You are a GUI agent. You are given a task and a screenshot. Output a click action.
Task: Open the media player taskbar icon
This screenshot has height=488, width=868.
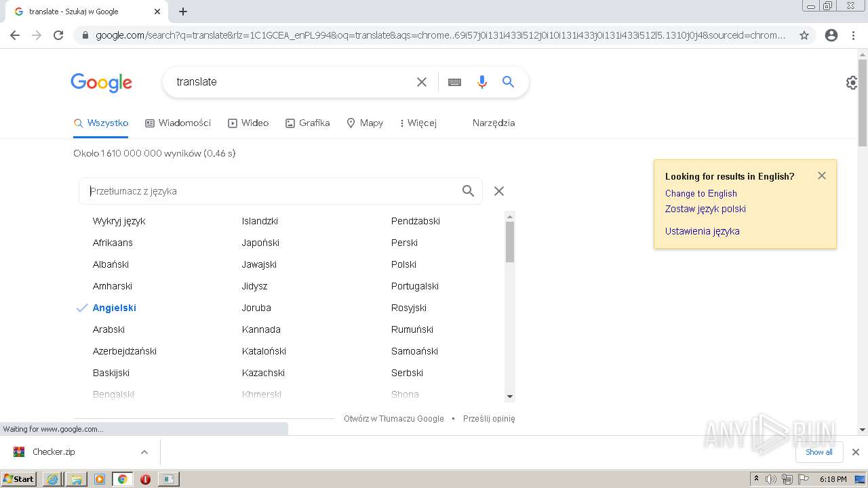click(x=100, y=479)
